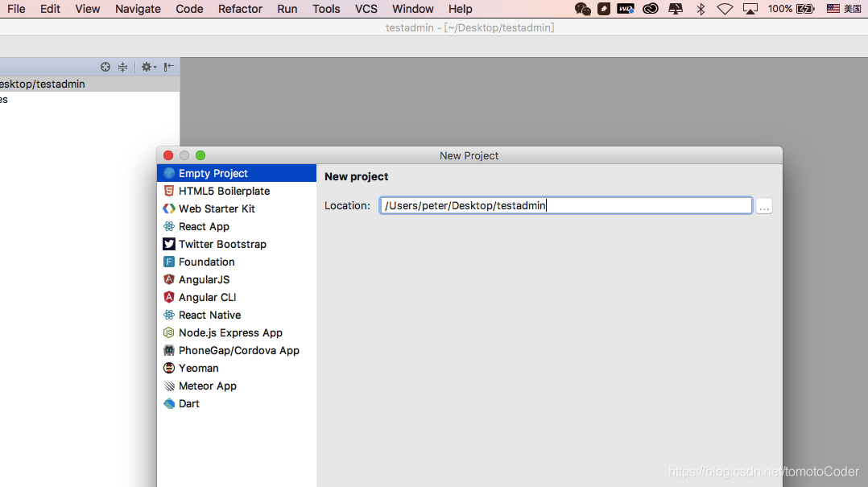868x487 pixels.
Task: Select the Meteor App template
Action: coord(237,386)
